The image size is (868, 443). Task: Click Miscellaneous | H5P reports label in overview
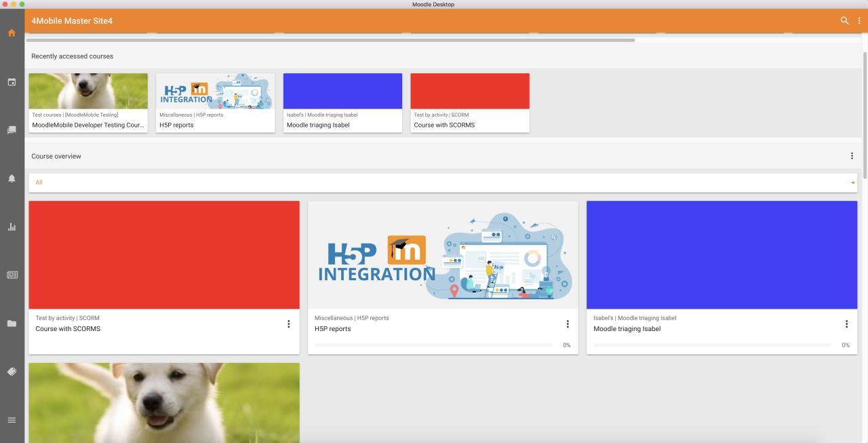pyautogui.click(x=351, y=318)
